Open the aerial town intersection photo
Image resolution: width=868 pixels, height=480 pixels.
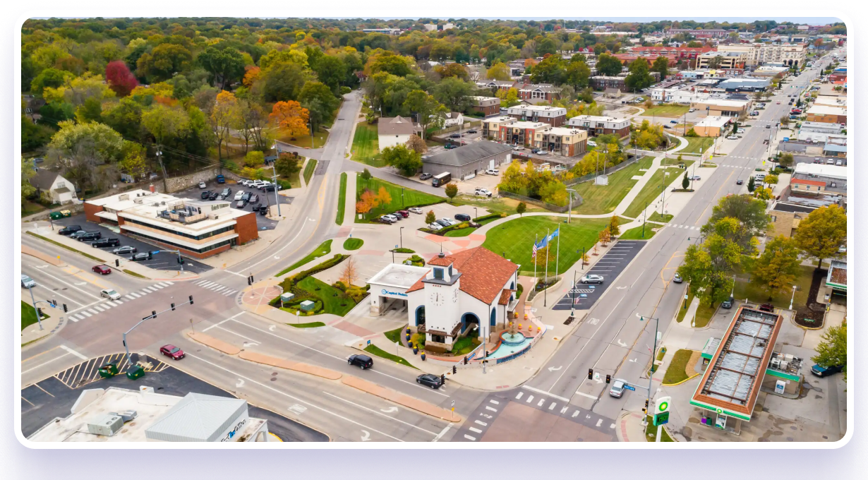tap(433, 229)
